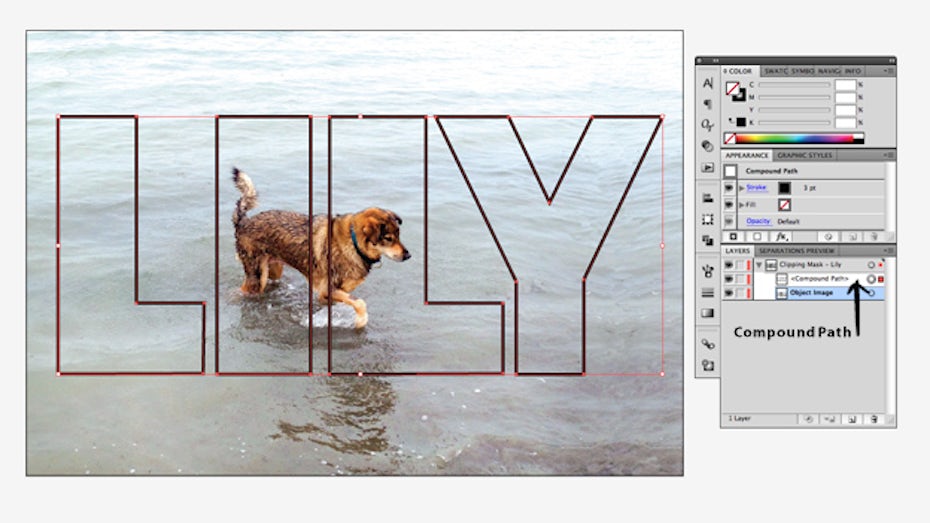
Task: Toggle visibility of Compound Path sublayer
Action: (x=728, y=279)
